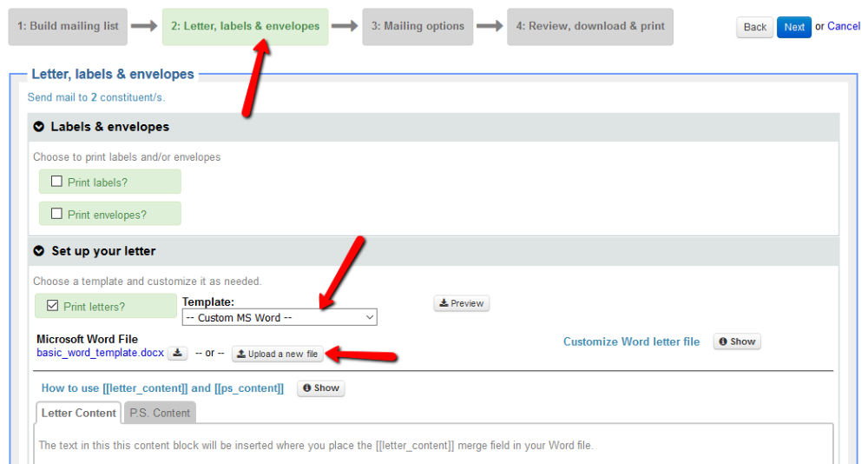
Task: Select step 2: Letter, labels & envelopes
Action: click(x=246, y=27)
